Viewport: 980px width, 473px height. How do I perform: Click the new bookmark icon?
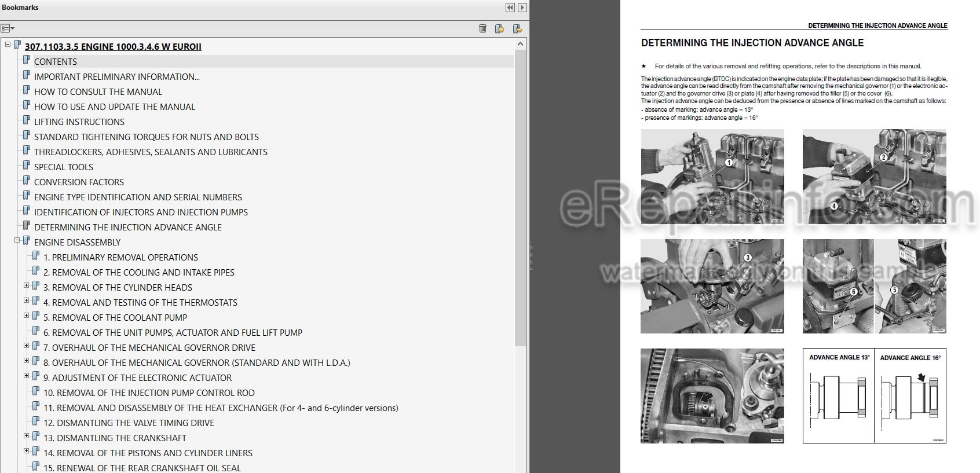[x=499, y=28]
